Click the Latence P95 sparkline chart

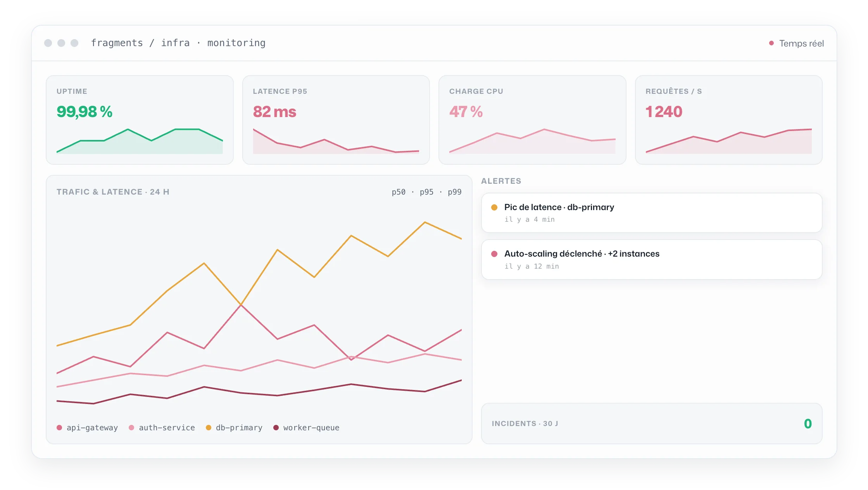336,141
